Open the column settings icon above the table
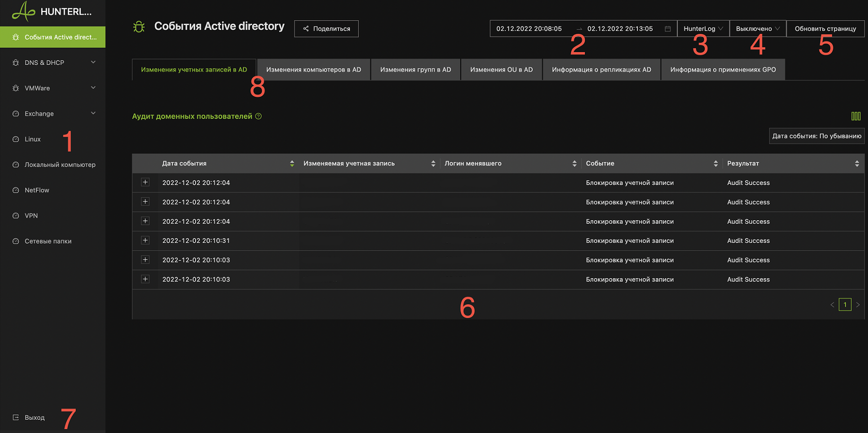Screen dimensions: 868x433 tap(856, 116)
